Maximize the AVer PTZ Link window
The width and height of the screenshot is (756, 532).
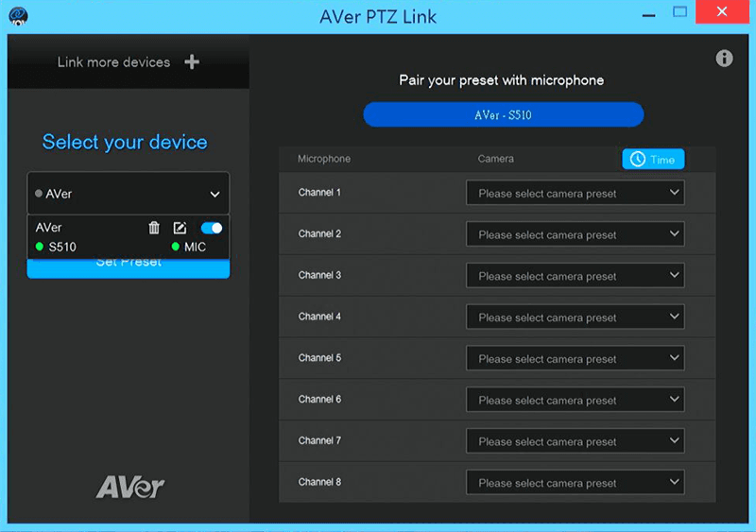(679, 11)
